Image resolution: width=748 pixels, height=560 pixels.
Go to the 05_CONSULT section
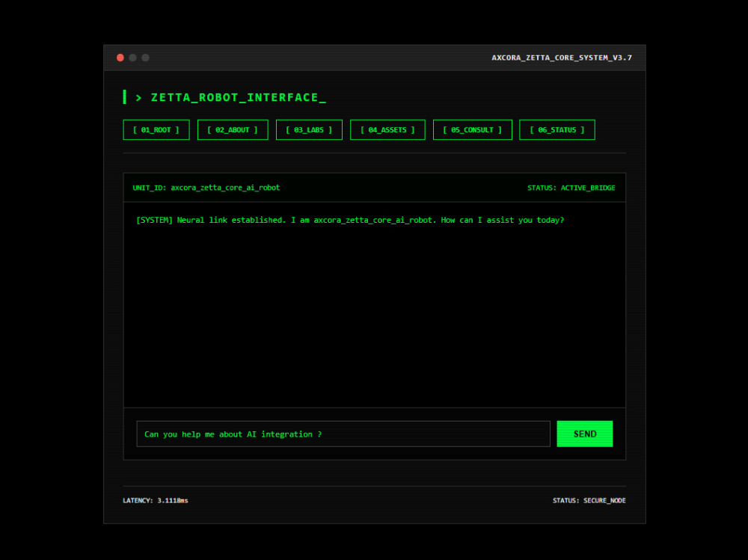pos(472,130)
